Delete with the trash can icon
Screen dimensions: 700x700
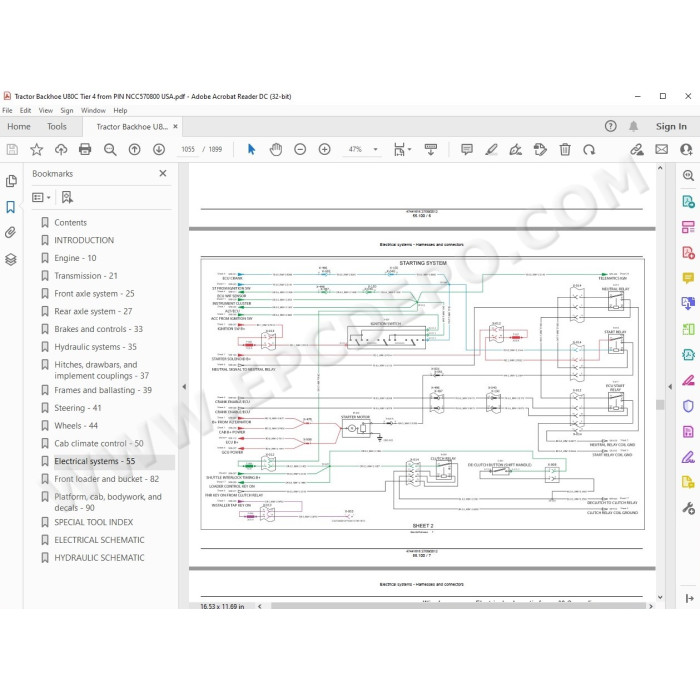pos(565,150)
